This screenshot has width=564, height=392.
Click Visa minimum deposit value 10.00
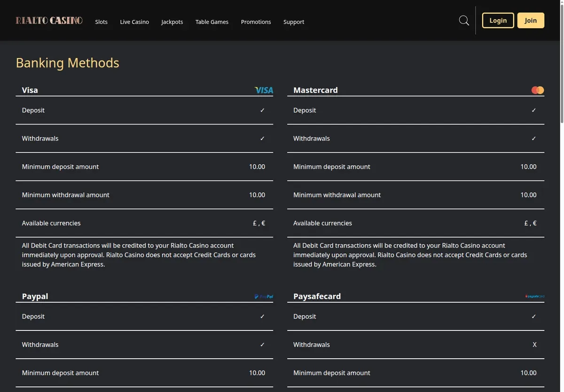(257, 166)
